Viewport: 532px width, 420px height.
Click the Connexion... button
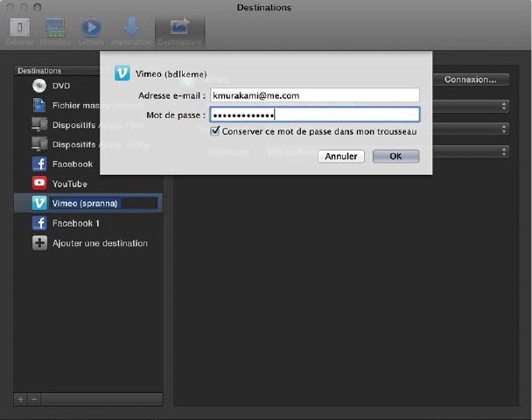(x=471, y=80)
